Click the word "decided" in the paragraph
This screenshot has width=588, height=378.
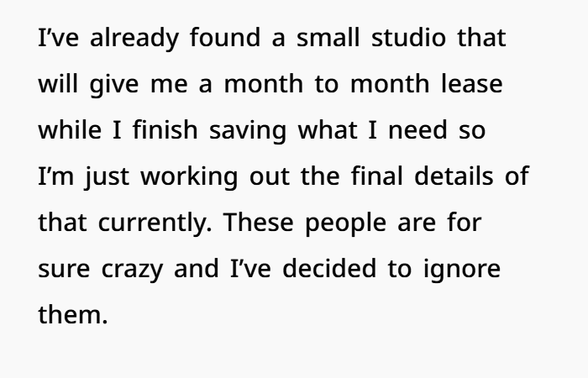[329, 268]
